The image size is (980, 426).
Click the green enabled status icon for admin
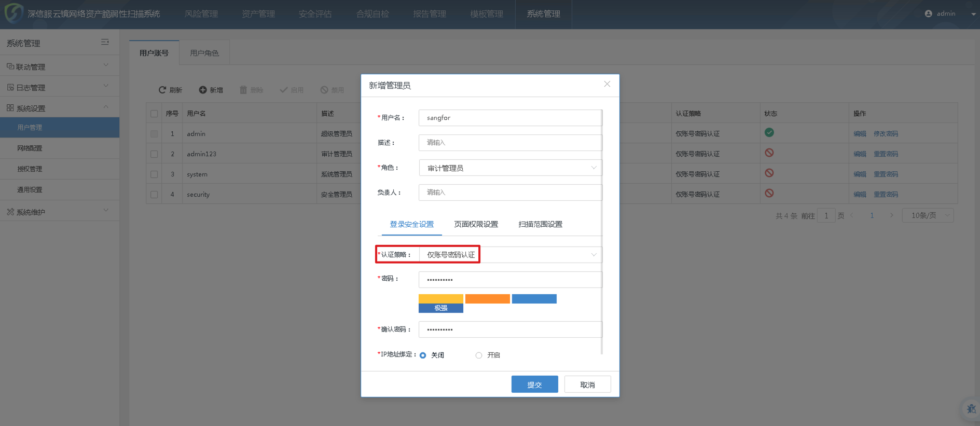point(769,132)
